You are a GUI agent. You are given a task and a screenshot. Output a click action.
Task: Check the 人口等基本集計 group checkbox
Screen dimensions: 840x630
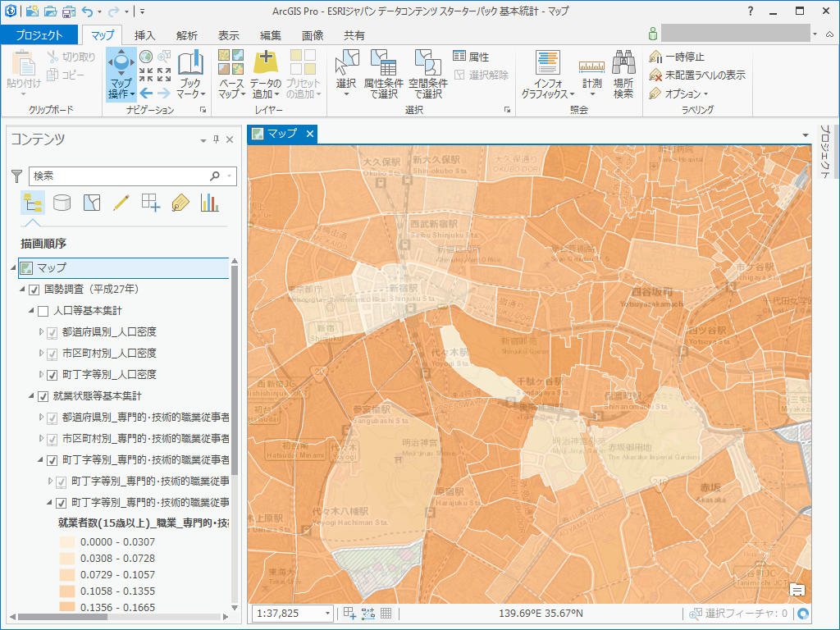point(43,311)
